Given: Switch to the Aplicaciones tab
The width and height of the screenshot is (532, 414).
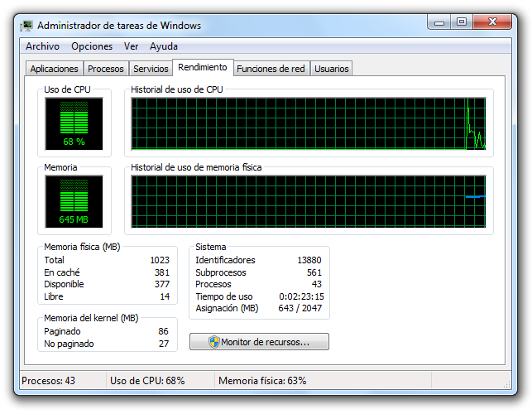Looking at the screenshot, I should (x=55, y=69).
